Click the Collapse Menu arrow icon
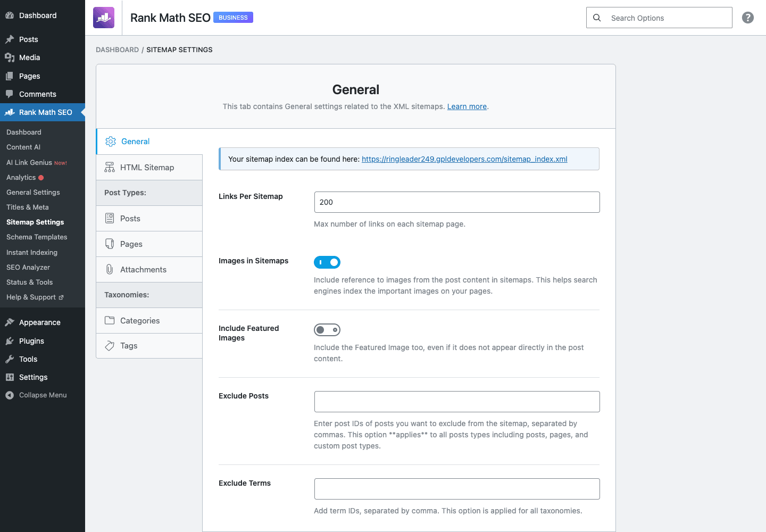The width and height of the screenshot is (766, 532). (x=10, y=395)
